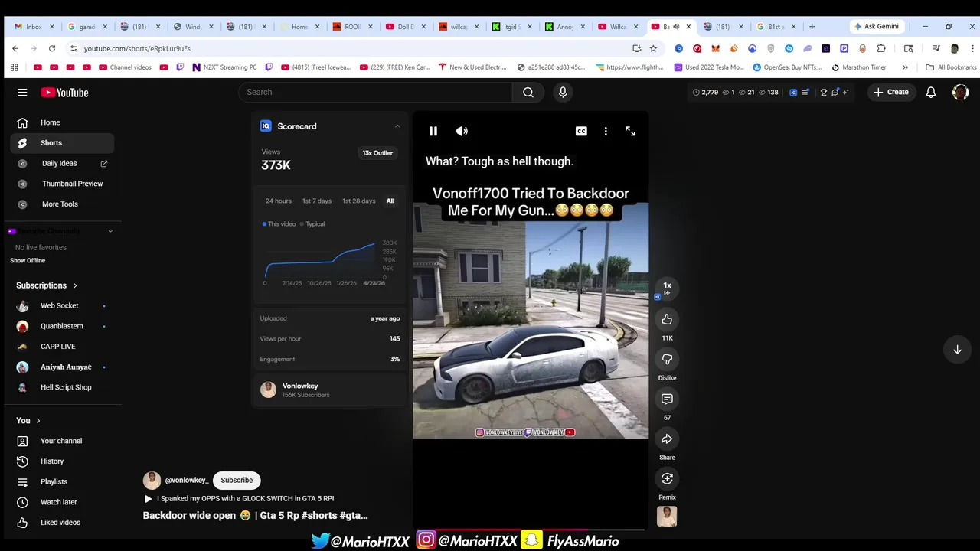
Task: Open the Marathon Timer bookmark
Action: pos(859,67)
